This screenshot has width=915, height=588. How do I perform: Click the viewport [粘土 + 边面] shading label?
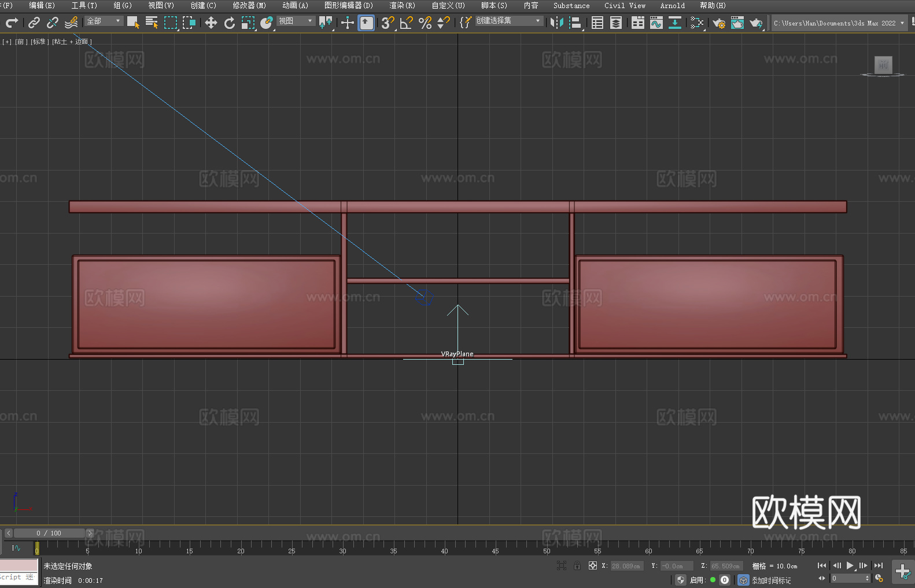tap(72, 42)
